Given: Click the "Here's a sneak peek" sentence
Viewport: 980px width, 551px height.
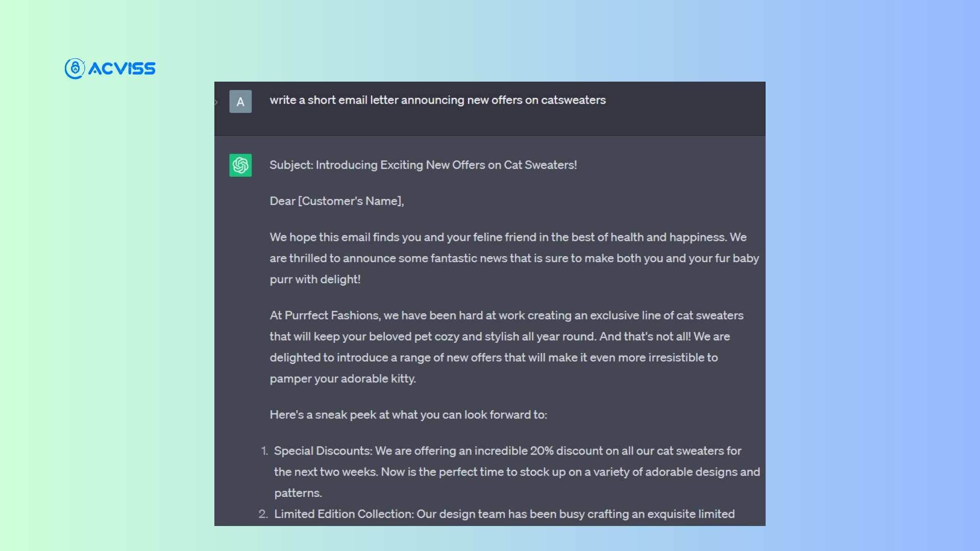Looking at the screenshot, I should [x=408, y=415].
